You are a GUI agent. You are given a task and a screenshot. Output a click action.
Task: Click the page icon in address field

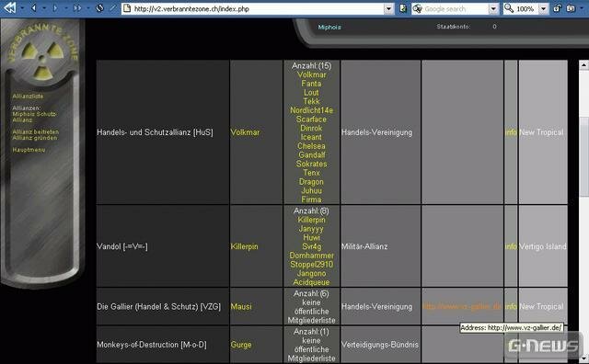127,8
